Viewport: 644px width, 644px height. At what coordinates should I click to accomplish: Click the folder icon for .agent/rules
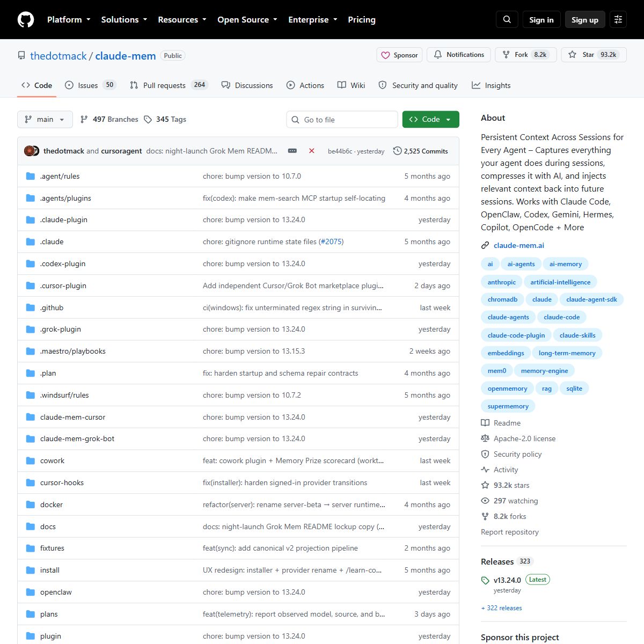[31, 176]
